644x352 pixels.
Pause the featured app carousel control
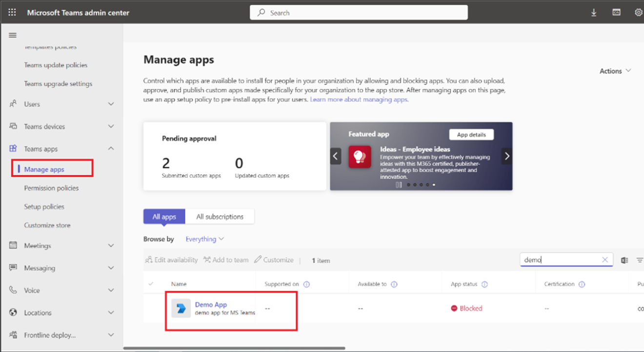pyautogui.click(x=398, y=185)
